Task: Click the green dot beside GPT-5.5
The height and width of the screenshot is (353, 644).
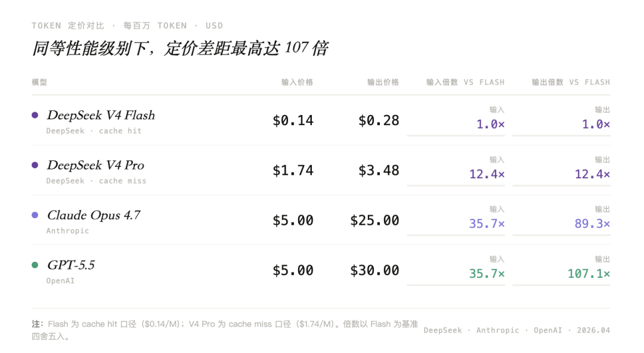Action: click(35, 265)
